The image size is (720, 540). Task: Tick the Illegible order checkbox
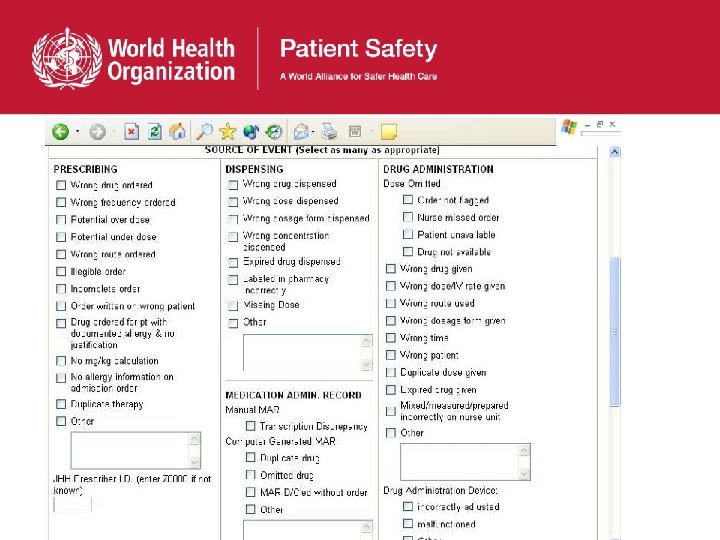[61, 271]
